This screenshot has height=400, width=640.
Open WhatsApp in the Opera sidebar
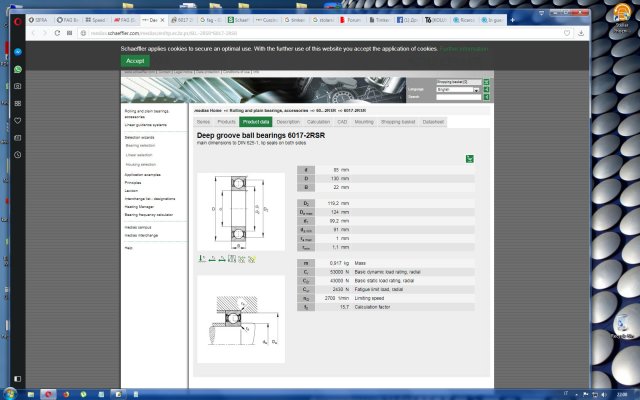tap(18, 69)
